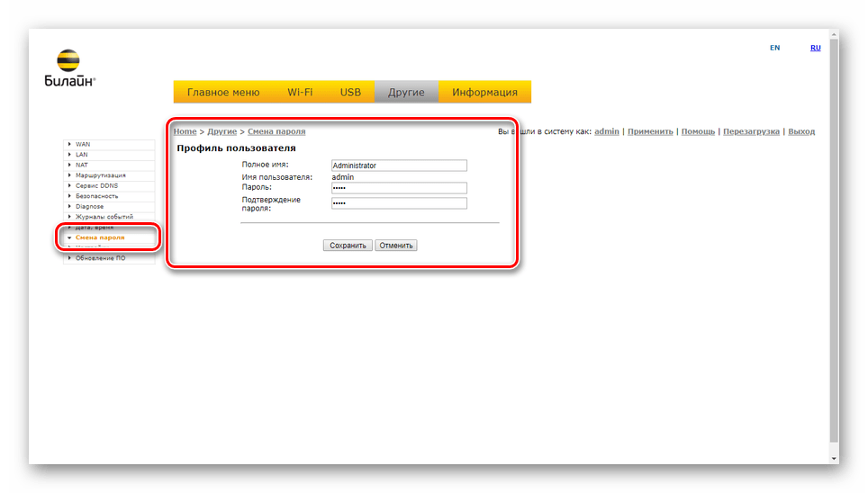The height and width of the screenshot is (493, 868).
Task: Open the Информация tab
Action: pos(485,93)
